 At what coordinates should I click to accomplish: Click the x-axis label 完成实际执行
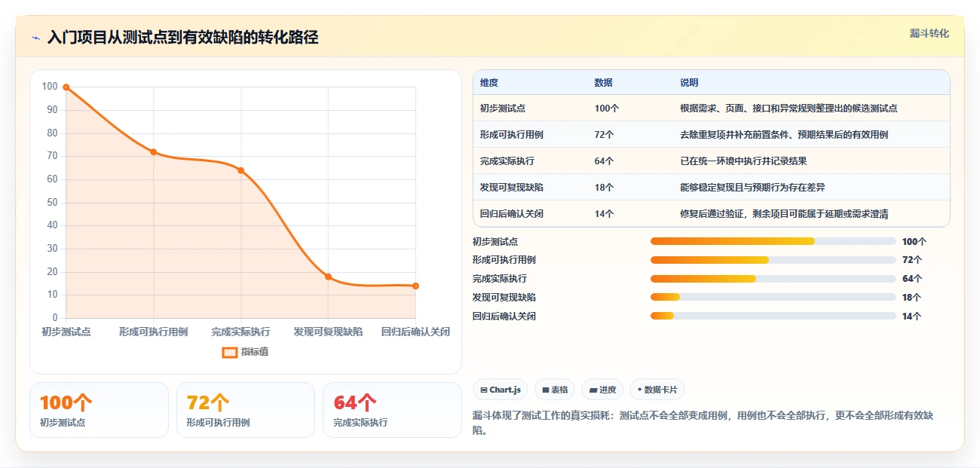[x=240, y=332]
